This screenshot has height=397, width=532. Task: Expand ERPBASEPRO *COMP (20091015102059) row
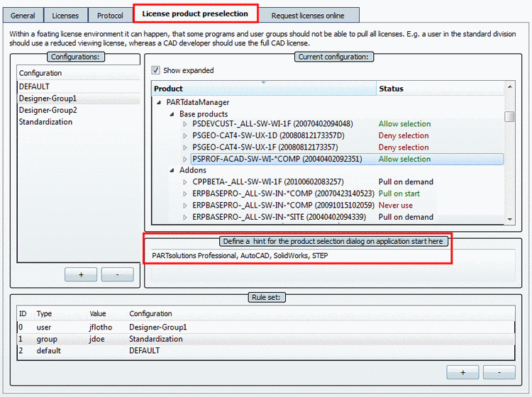185,206
